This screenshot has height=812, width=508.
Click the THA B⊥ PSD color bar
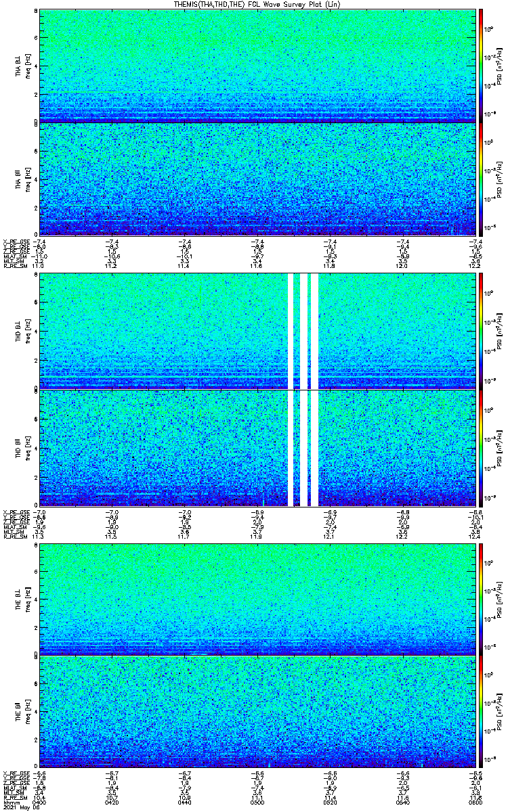tap(482, 66)
